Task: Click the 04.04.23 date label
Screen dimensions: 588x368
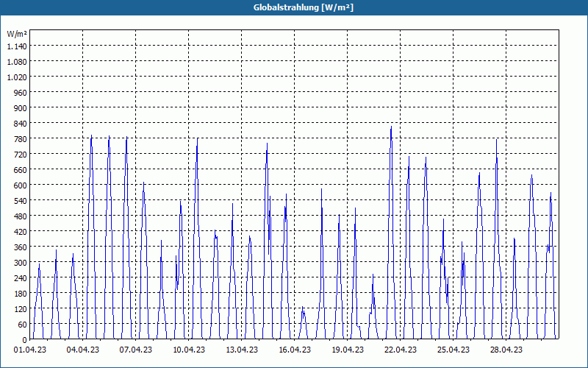Action: tap(83, 350)
